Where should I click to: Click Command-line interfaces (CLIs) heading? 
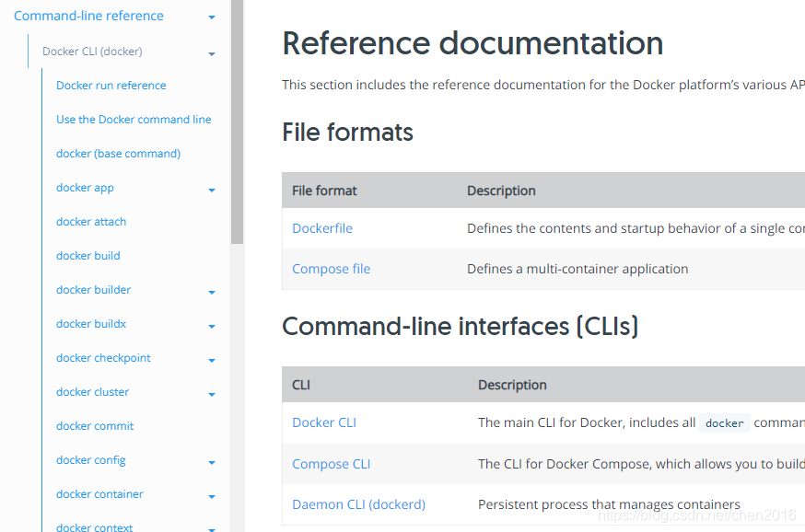click(460, 326)
